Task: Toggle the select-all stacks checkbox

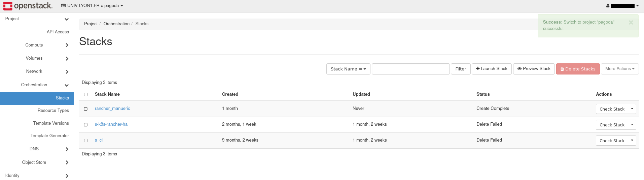Action: click(86, 94)
